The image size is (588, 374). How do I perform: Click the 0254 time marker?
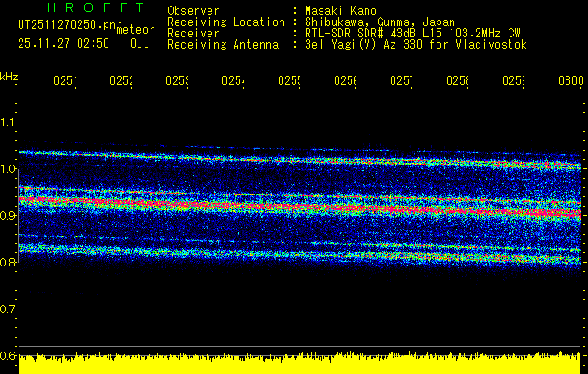[x=233, y=80]
